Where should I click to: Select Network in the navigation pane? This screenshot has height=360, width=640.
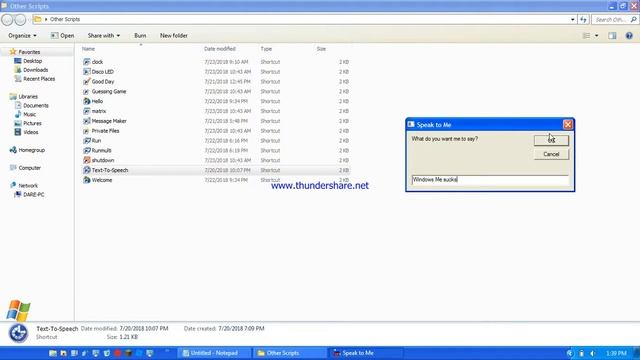28,186
